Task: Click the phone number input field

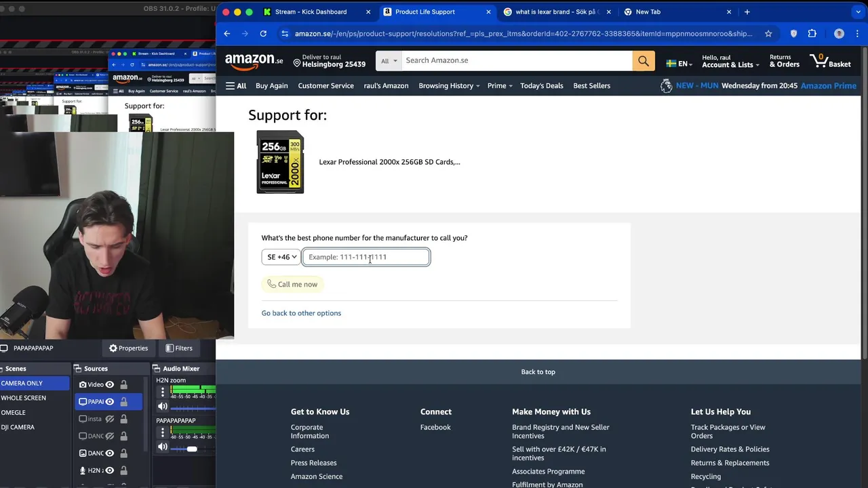Action: (366, 257)
